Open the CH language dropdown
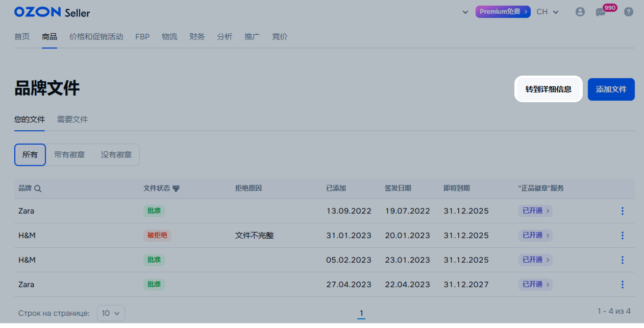 tap(548, 12)
